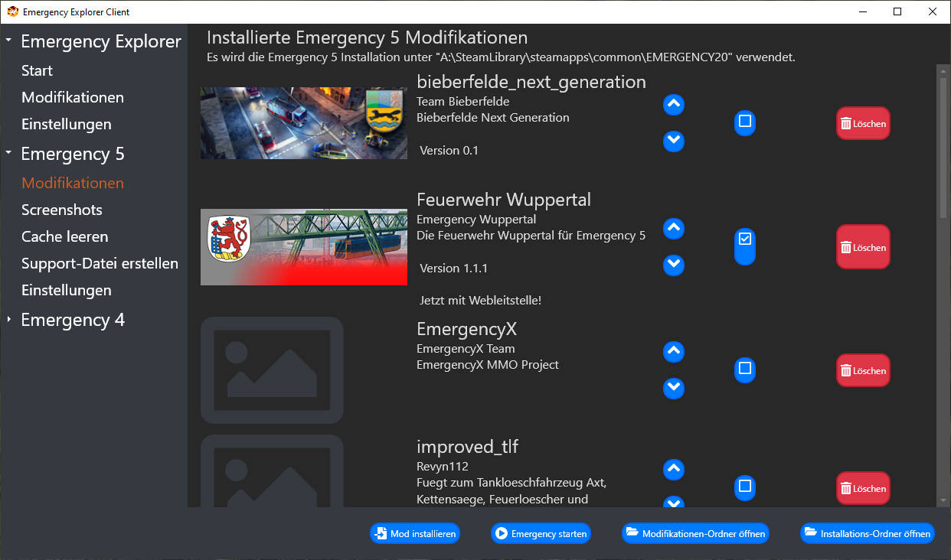This screenshot has height=560, width=951.
Task: Move Feuerwehr Wuppertal mod up
Action: [673, 228]
